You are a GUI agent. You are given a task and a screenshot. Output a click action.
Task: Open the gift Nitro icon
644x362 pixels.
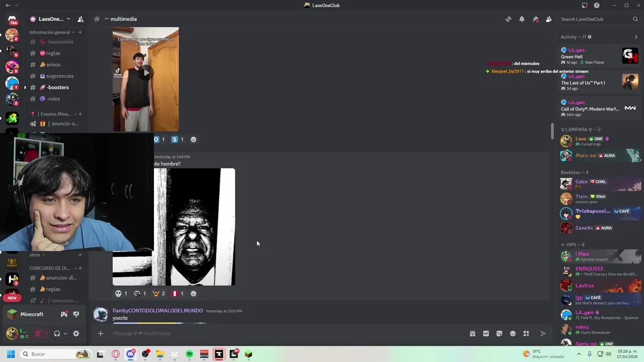(x=472, y=333)
